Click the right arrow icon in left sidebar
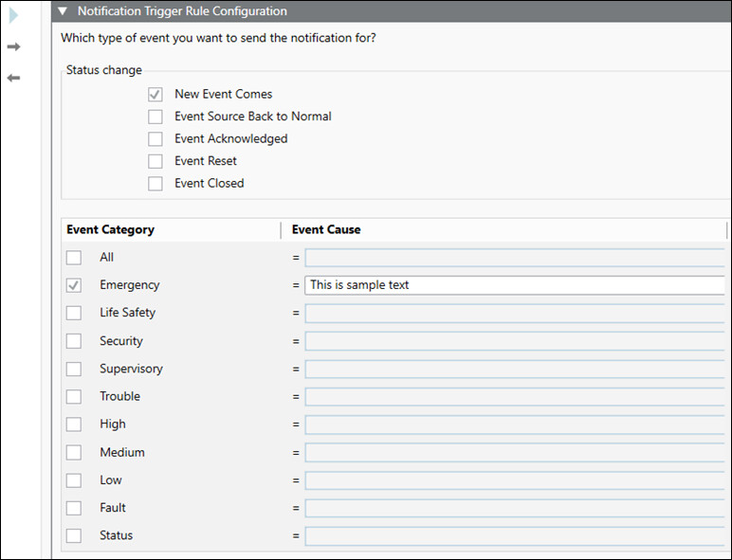The image size is (732, 560). coord(13,46)
